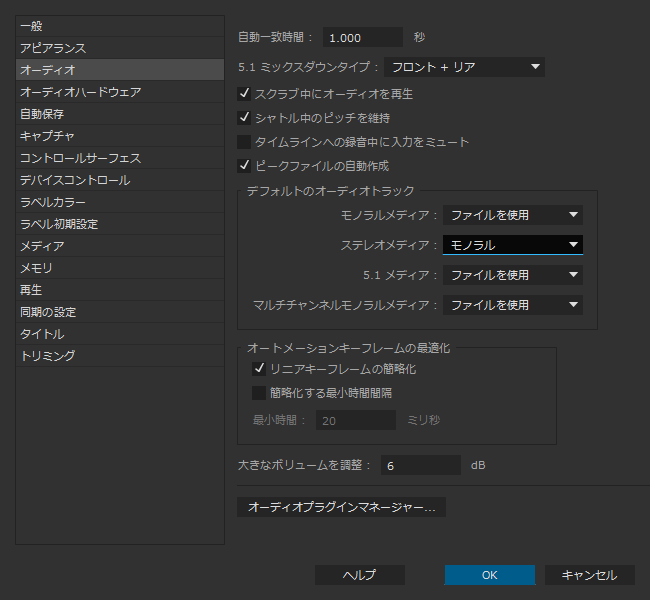The height and width of the screenshot is (600, 650).
Task: Open オーディオハードウェア preferences category
Action: 80,92
